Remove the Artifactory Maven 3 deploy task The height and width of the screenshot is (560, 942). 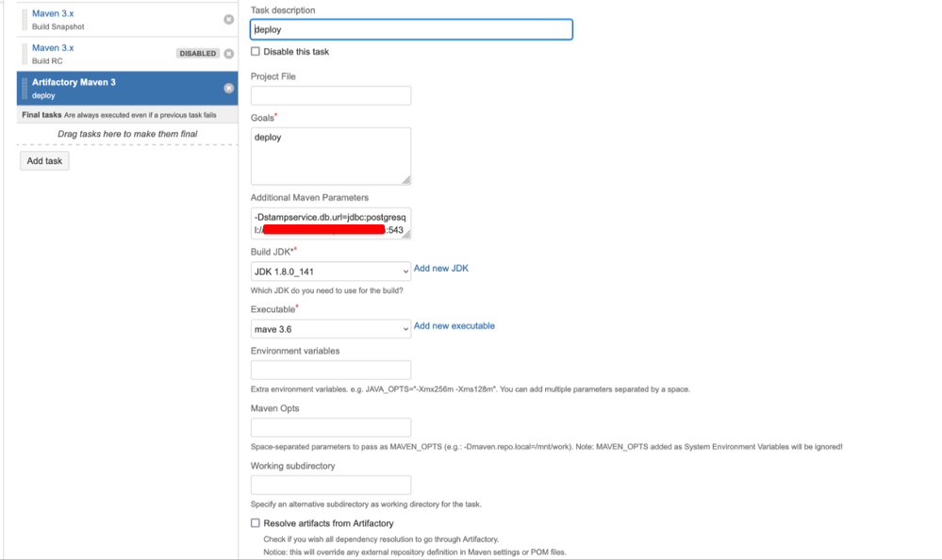click(229, 89)
